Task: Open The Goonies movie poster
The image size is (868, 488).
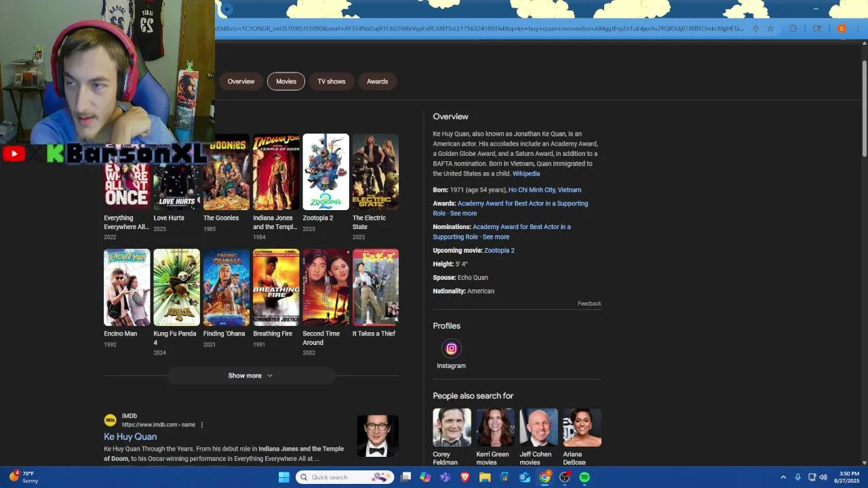Action: click(x=226, y=172)
